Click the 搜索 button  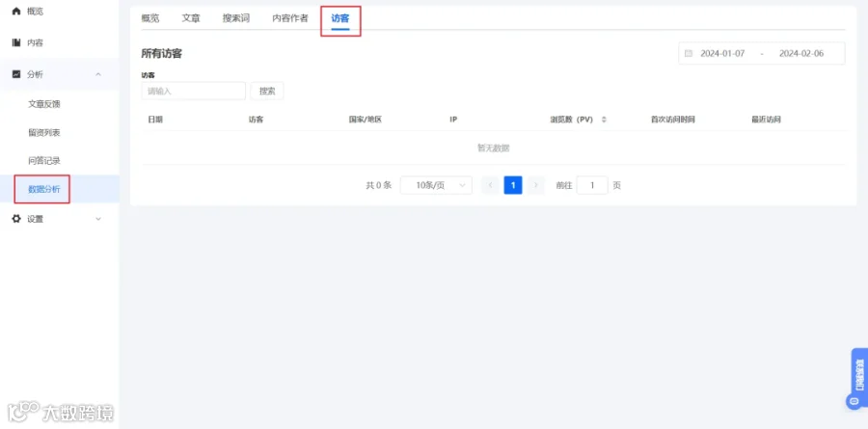pos(267,92)
